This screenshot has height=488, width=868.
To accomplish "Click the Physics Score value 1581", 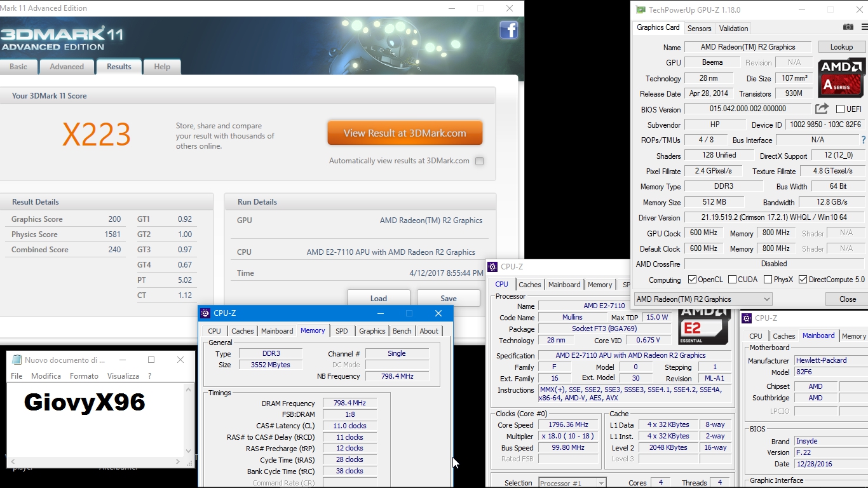I will pyautogui.click(x=112, y=234).
